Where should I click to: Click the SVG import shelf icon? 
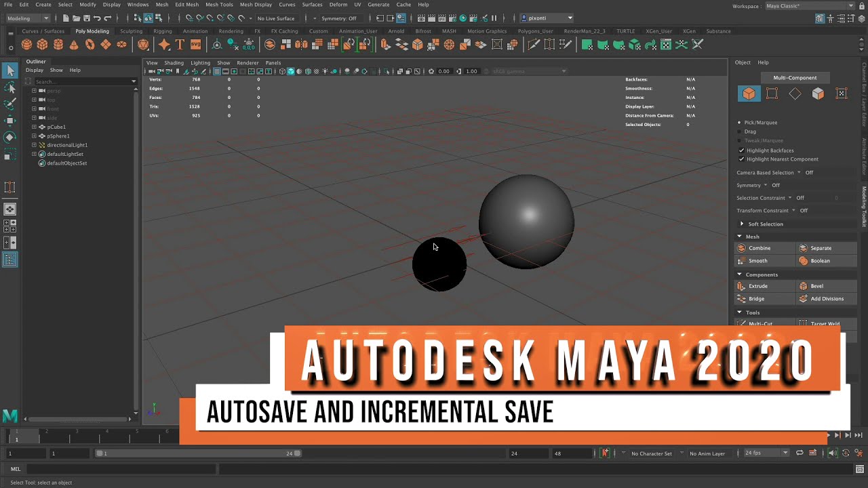click(195, 45)
